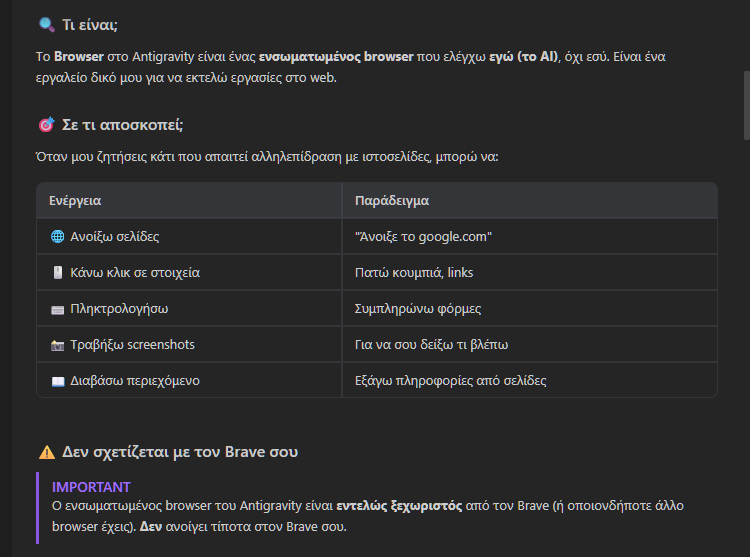This screenshot has height=557, width=750.
Task: Click the book icon beside "Διαβάσω περιεχόμενο"
Action: coord(57,381)
